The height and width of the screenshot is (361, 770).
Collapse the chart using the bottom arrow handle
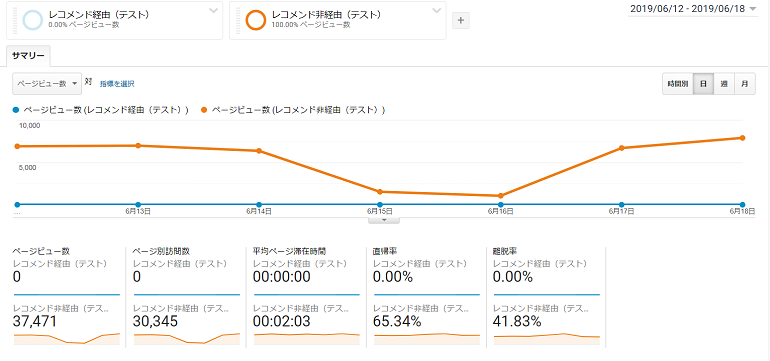[x=384, y=221]
